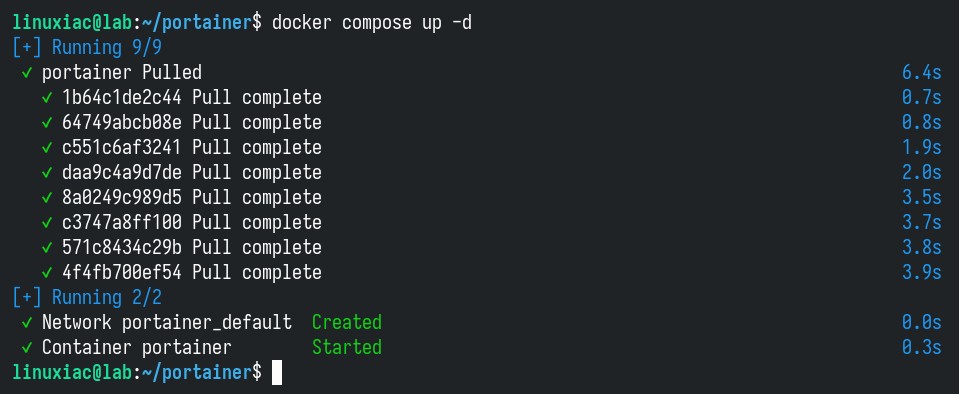Image resolution: width=959 pixels, height=394 pixels.
Task: Click the checkmark next to layer 1b64c1de2c44
Action: coord(47,98)
